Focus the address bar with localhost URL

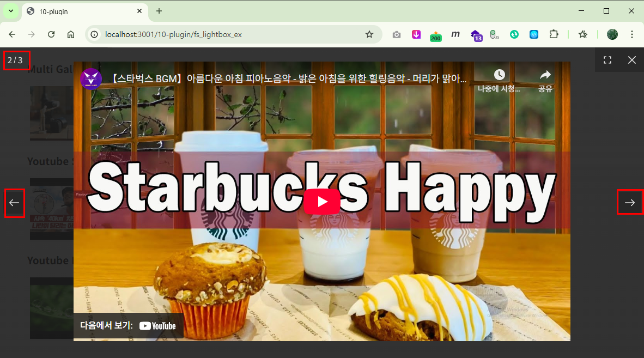tap(234, 34)
